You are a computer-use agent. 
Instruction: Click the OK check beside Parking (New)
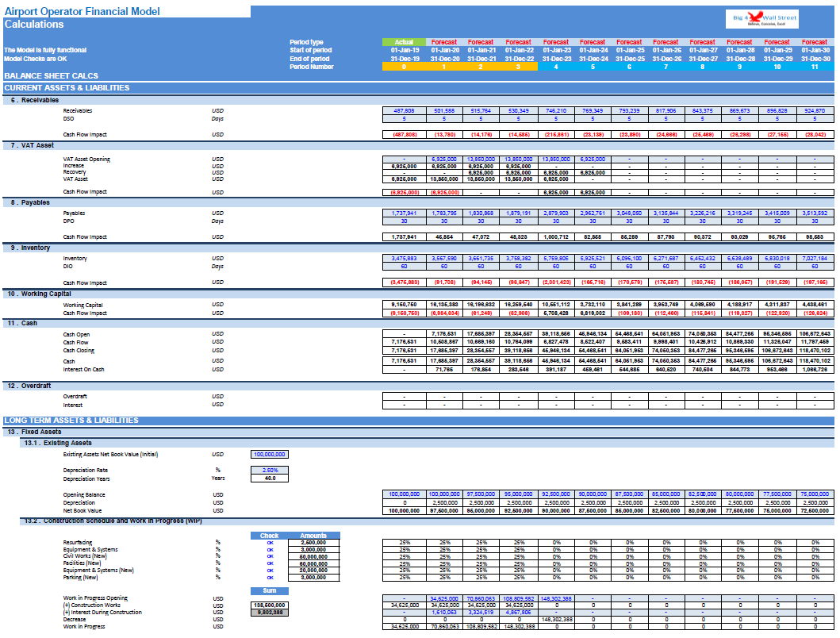click(270, 578)
